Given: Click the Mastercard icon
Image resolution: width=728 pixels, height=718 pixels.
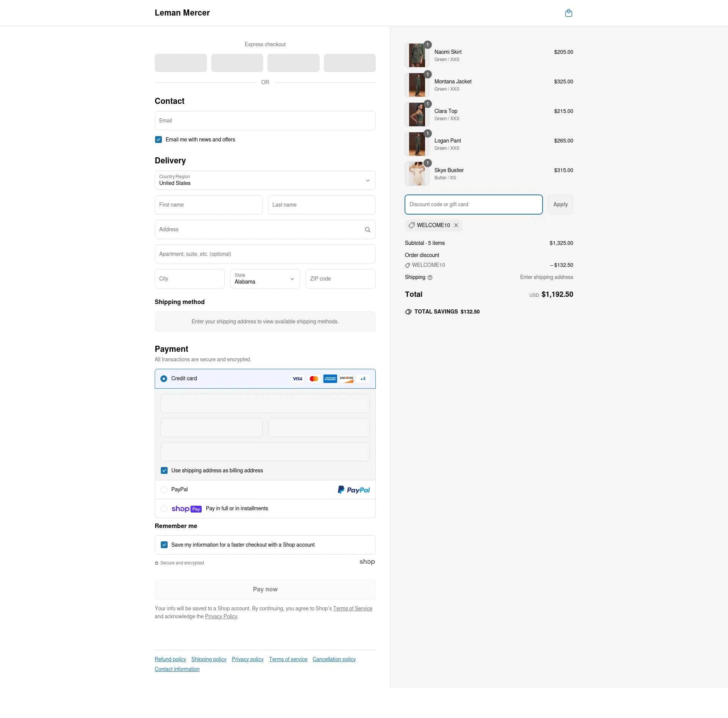Looking at the screenshot, I should [314, 378].
